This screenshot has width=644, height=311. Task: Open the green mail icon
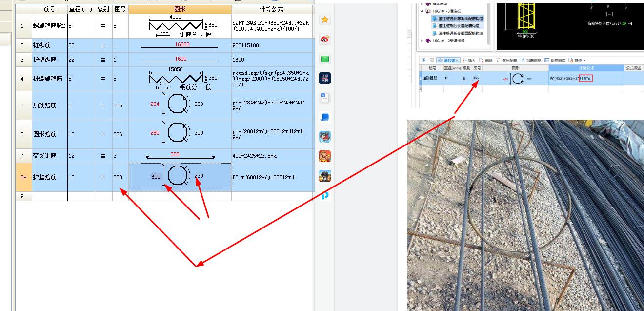325,59
